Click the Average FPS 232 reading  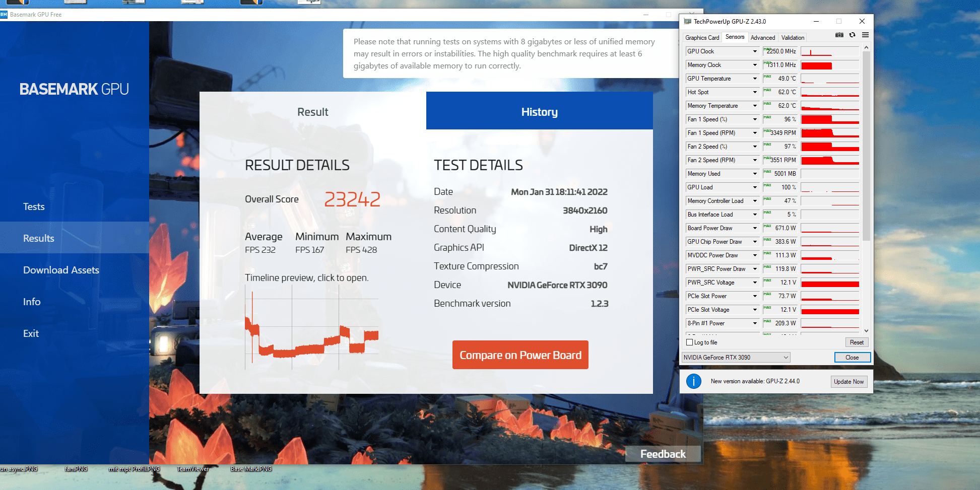pos(260,250)
